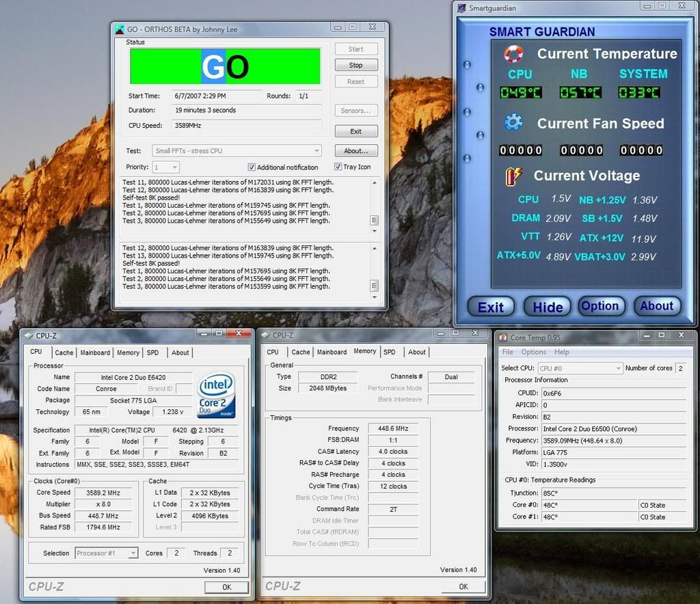Click the ORTHOS title bar icon

tap(119, 29)
